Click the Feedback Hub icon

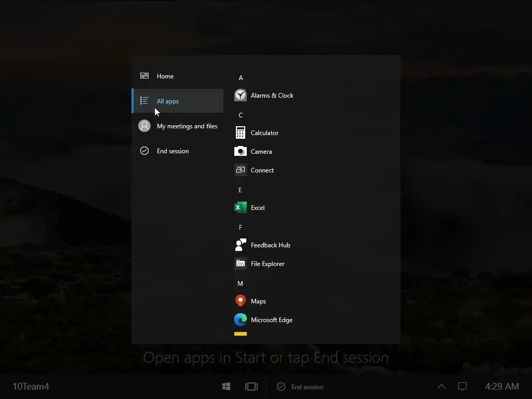coord(241,245)
